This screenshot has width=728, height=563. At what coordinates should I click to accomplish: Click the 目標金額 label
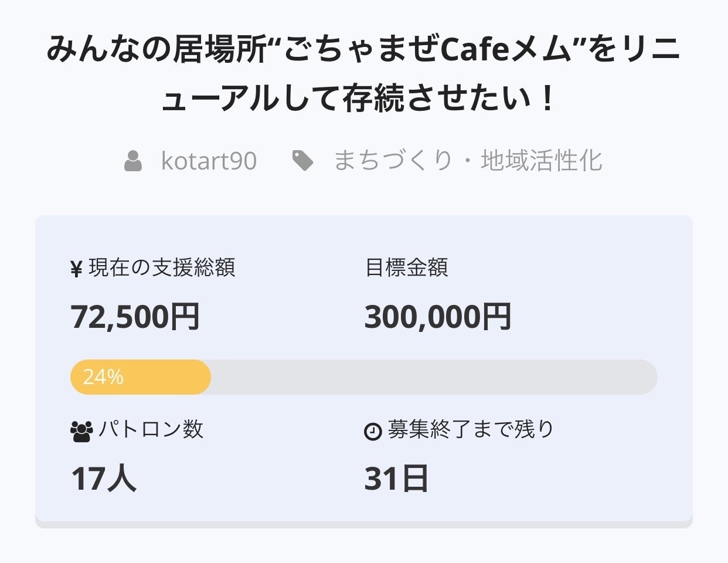[406, 268]
